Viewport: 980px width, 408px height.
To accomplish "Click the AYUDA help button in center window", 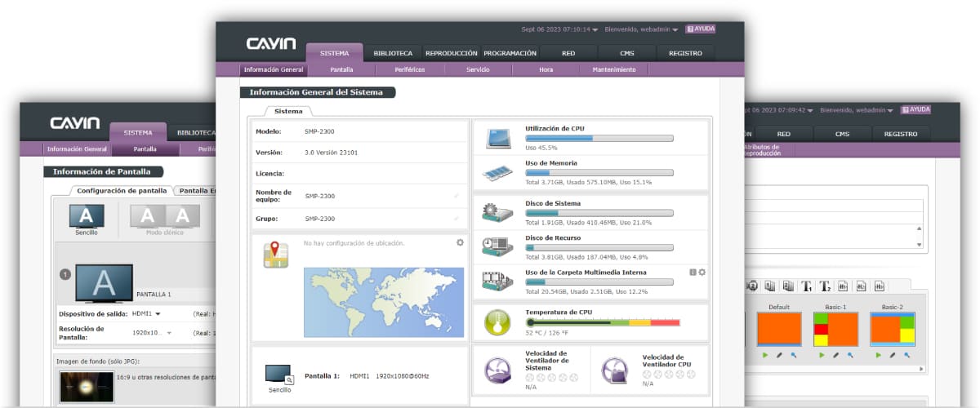I will click(x=700, y=29).
